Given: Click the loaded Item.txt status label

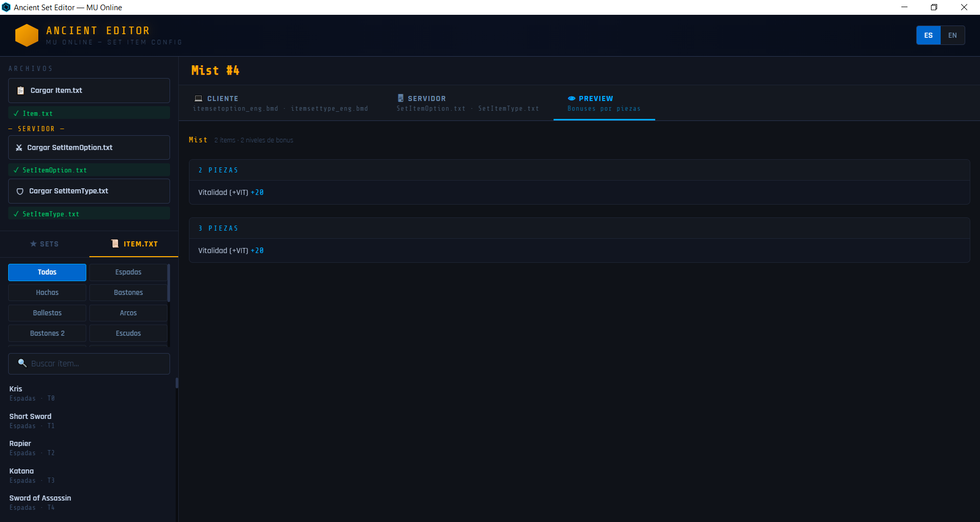Looking at the screenshot, I should (x=89, y=113).
